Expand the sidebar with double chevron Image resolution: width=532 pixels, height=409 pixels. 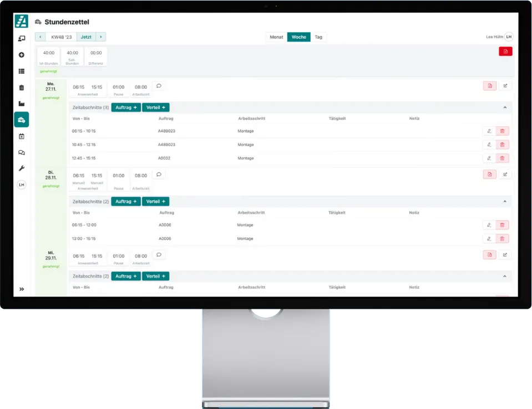(22, 289)
